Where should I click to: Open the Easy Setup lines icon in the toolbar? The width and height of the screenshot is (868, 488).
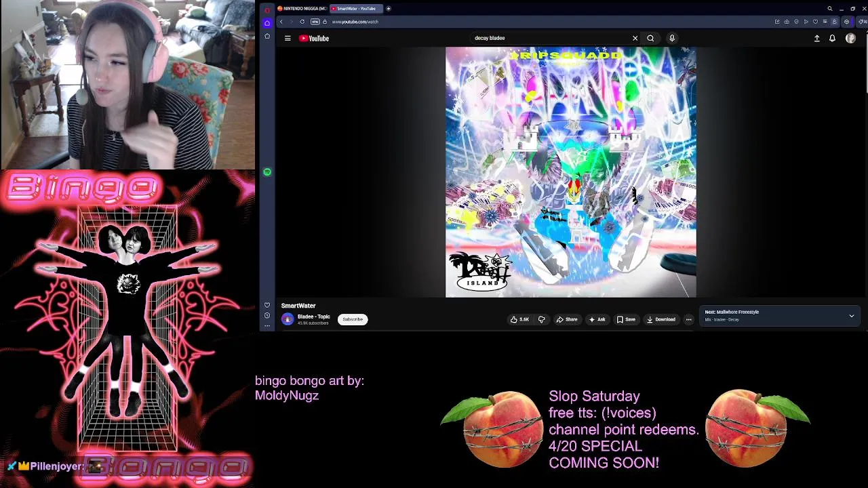(825, 22)
